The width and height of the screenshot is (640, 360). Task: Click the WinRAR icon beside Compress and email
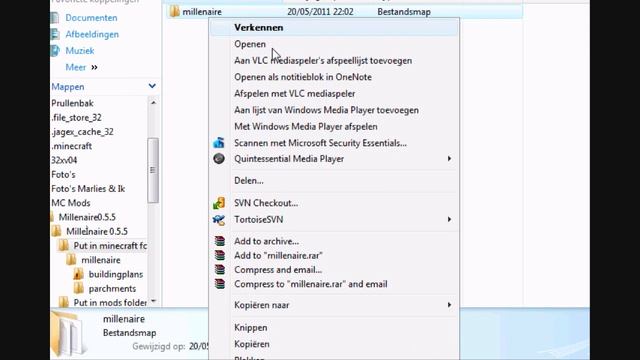point(220,270)
